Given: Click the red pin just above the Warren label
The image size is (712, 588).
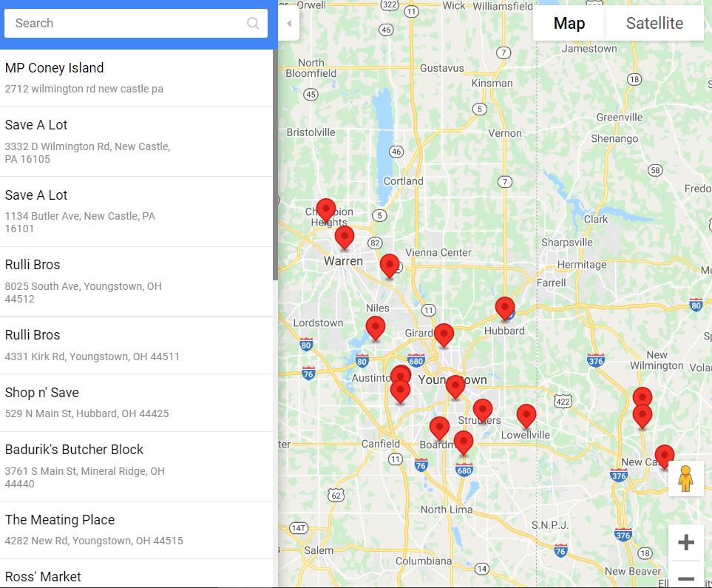Looking at the screenshot, I should tap(345, 237).
